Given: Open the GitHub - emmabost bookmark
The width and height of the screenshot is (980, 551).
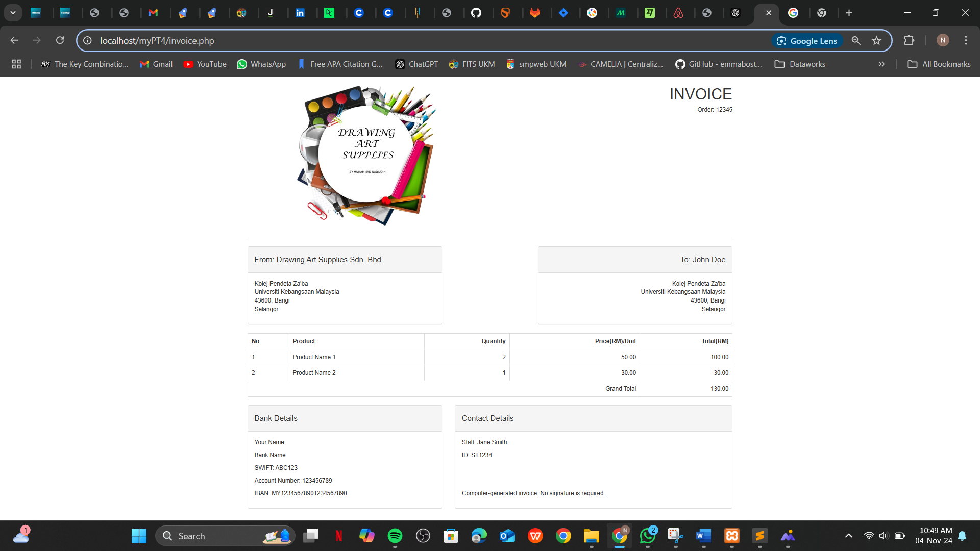Looking at the screenshot, I should 718,64.
